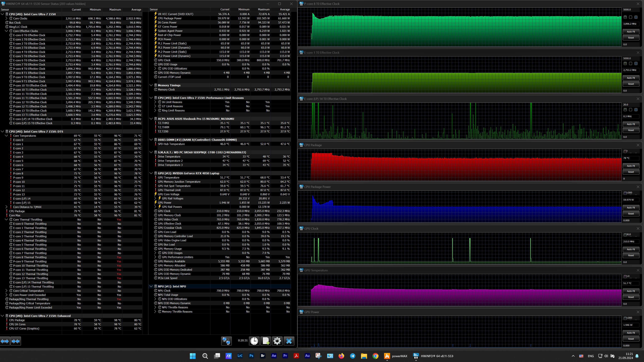This screenshot has height=362, width=644.
Task: Click Auto Fit on P-core 8 graph
Action: point(631,32)
